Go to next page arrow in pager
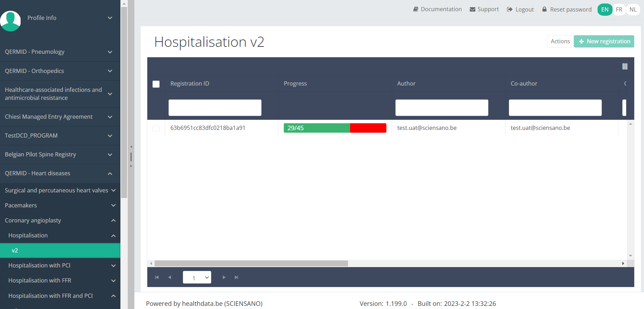This screenshot has height=309, width=644. click(224, 277)
